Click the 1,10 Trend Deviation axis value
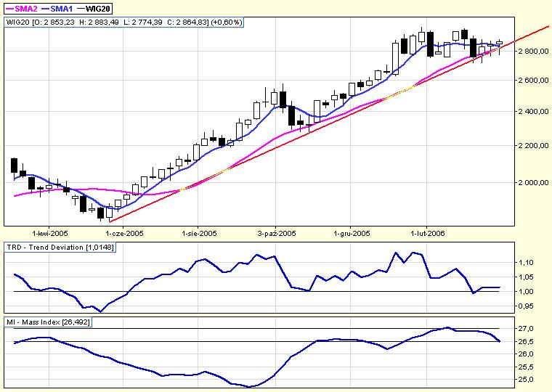 pos(526,263)
